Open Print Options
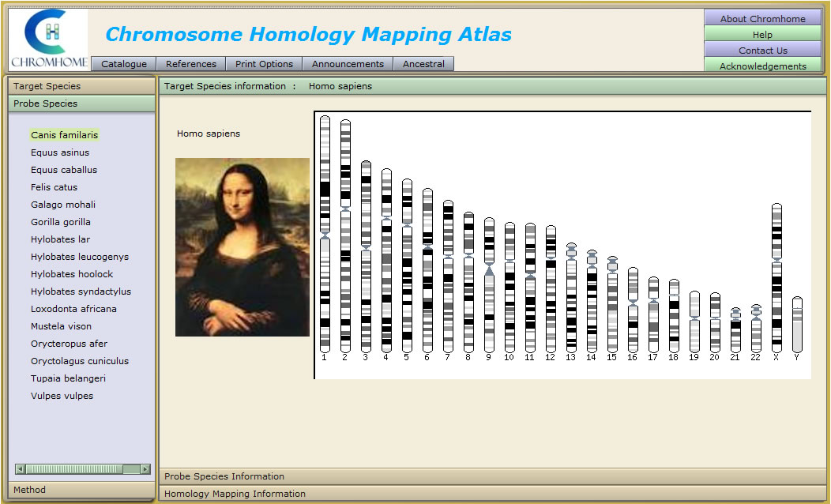 (264, 64)
